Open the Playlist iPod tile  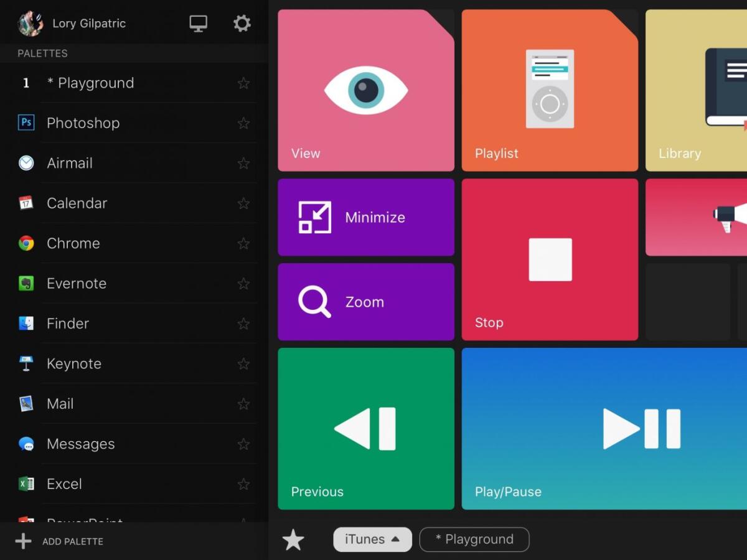[549, 91]
